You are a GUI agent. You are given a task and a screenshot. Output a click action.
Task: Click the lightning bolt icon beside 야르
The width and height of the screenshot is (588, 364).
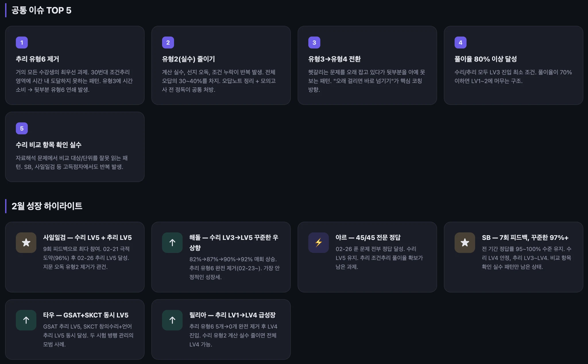[318, 243]
